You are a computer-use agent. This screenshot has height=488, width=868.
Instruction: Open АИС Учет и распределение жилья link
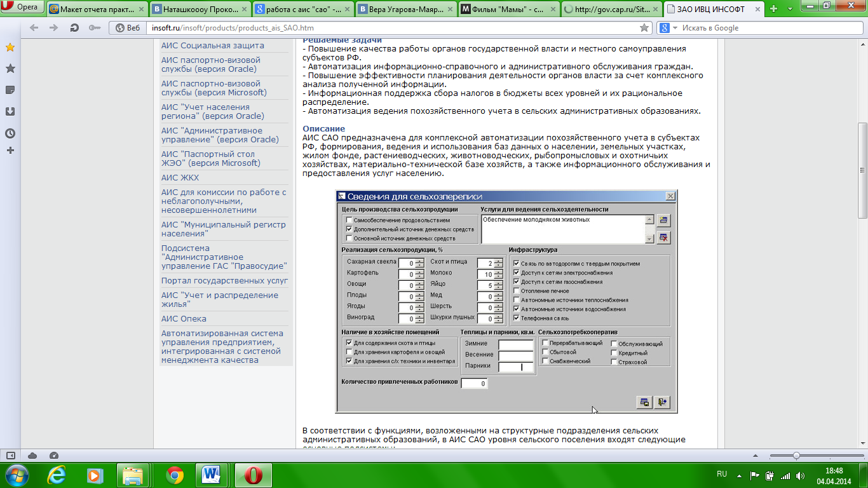coord(220,299)
